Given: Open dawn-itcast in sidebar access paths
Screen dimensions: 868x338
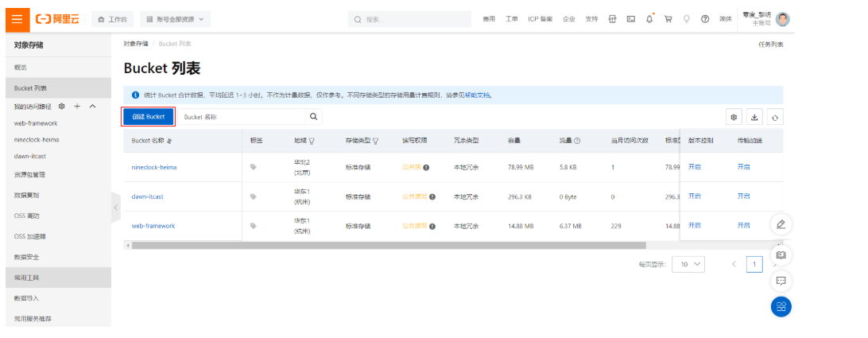Looking at the screenshot, I should tap(30, 156).
